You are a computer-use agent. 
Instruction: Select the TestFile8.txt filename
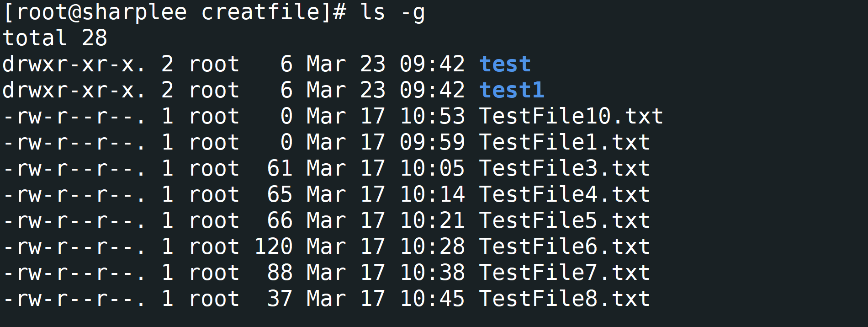coord(564,299)
